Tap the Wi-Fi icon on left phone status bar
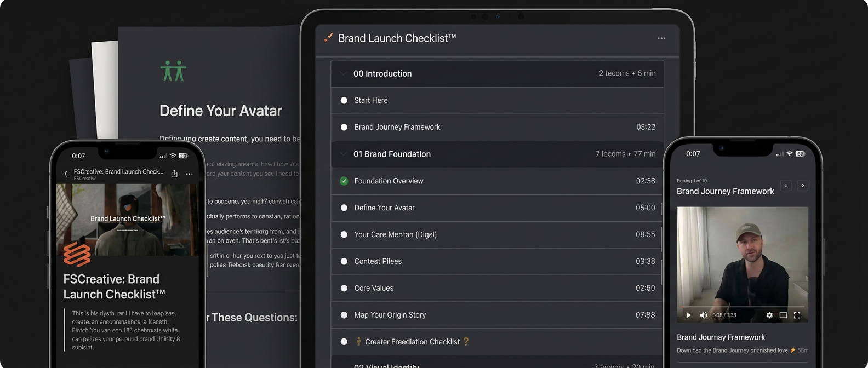The width and height of the screenshot is (868, 368). pyautogui.click(x=173, y=156)
